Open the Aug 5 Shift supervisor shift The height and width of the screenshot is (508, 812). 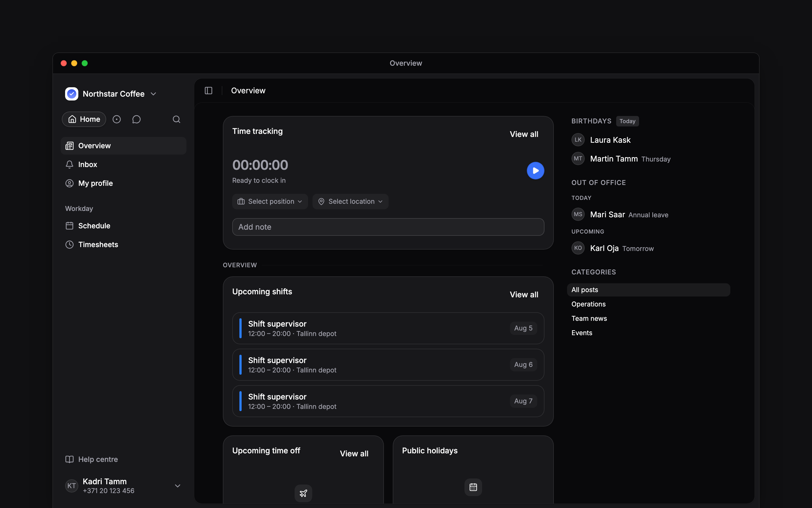pos(388,328)
